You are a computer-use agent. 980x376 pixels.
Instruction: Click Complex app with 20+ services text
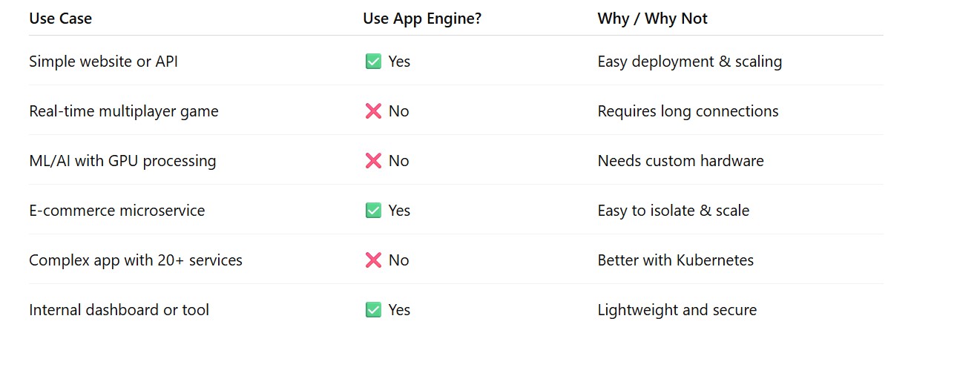[136, 260]
